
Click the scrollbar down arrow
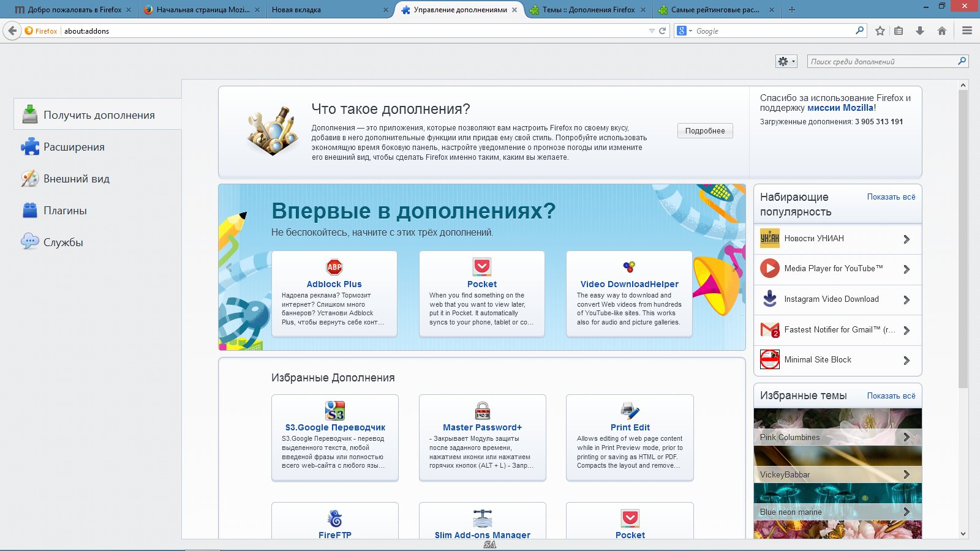[x=963, y=534]
